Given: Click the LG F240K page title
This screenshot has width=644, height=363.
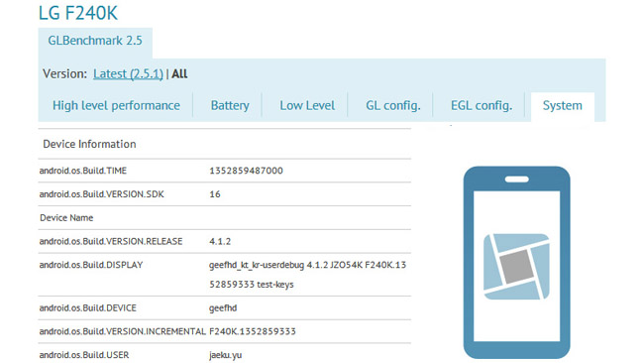Looking at the screenshot, I should tap(78, 13).
